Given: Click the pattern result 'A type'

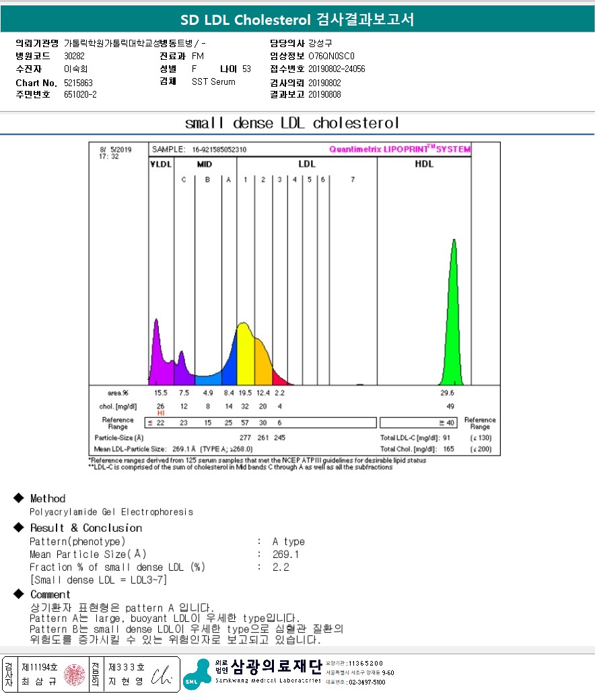Looking at the screenshot, I should (x=288, y=542).
